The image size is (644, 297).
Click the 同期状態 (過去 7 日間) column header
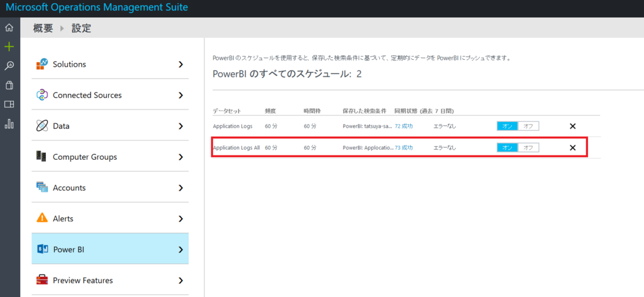424,111
